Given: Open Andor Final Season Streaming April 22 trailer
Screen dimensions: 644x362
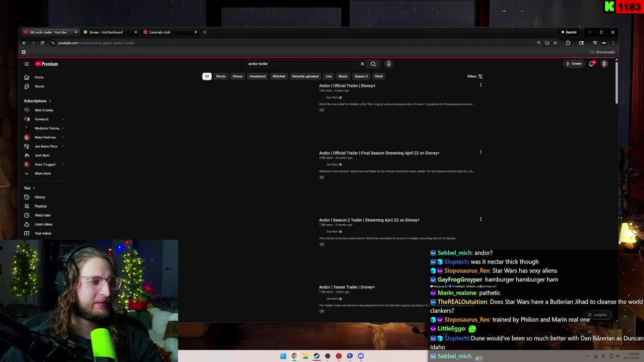Looking at the screenshot, I should coord(379,153).
